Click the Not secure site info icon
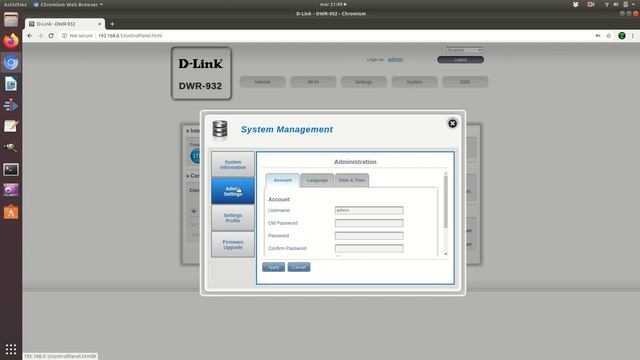This screenshot has width=640, height=360. click(64, 36)
